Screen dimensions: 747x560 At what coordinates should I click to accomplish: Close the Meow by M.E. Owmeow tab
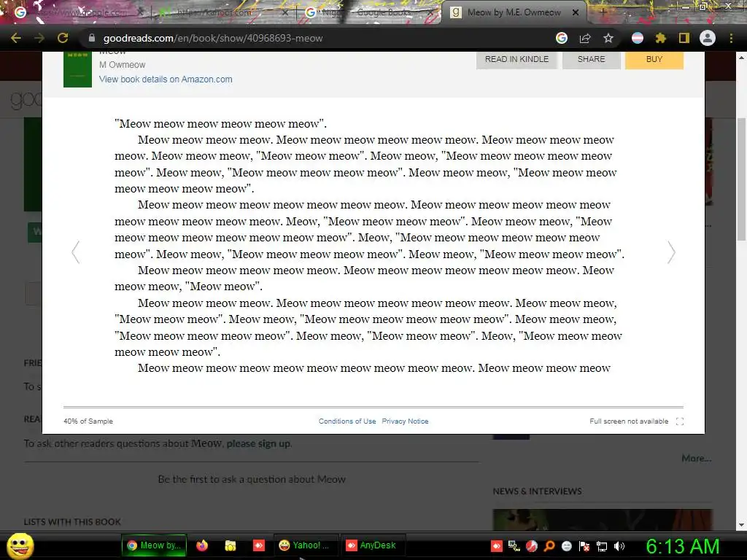[576, 13]
